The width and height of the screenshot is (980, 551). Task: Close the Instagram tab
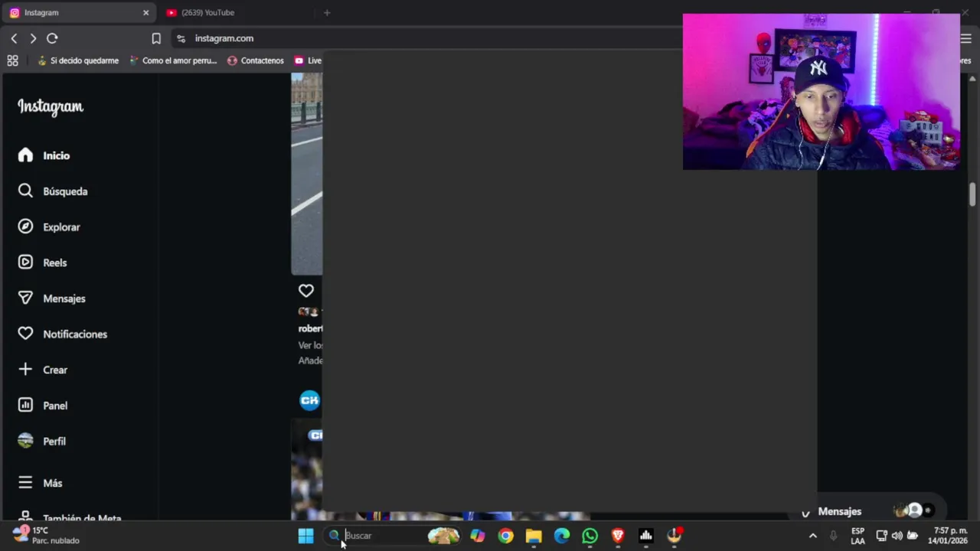[x=145, y=12]
